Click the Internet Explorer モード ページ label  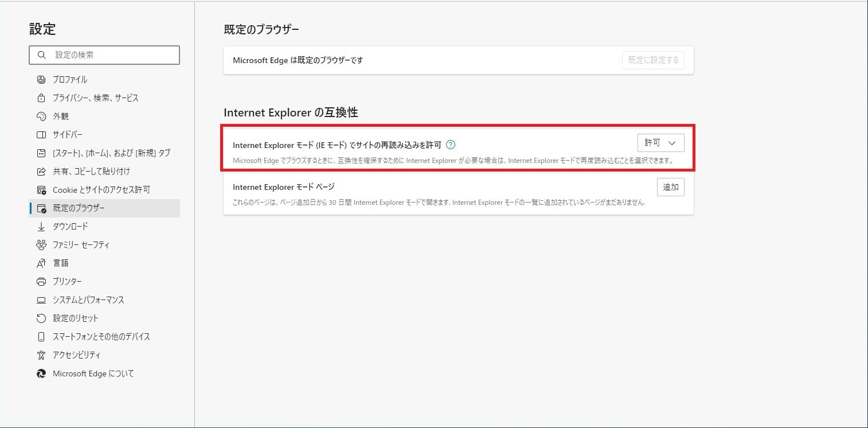[283, 187]
